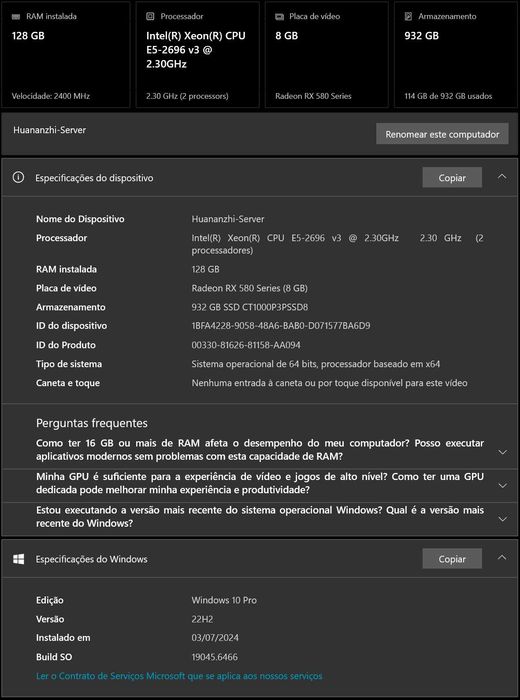Select '932 GB SSD CT1000P3PSSD8' value
Image resolution: width=520 pixels, height=700 pixels.
(x=250, y=307)
